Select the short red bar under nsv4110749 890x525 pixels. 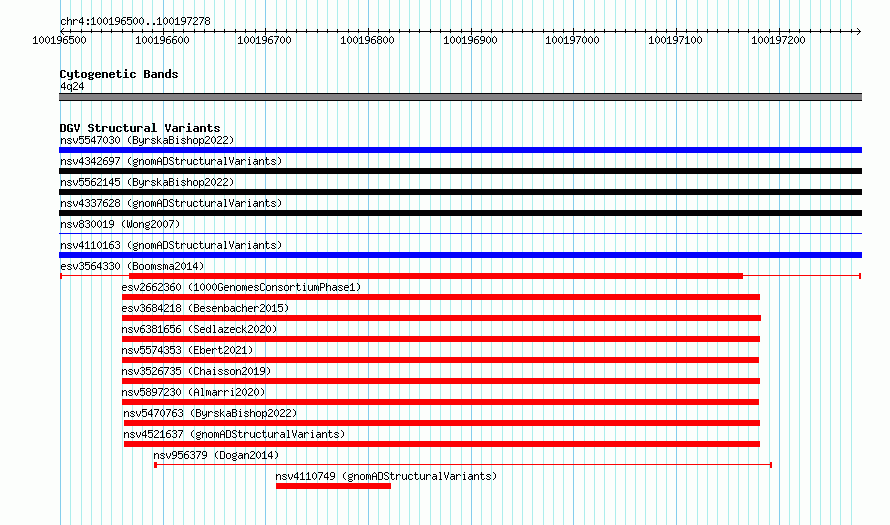tap(333, 486)
